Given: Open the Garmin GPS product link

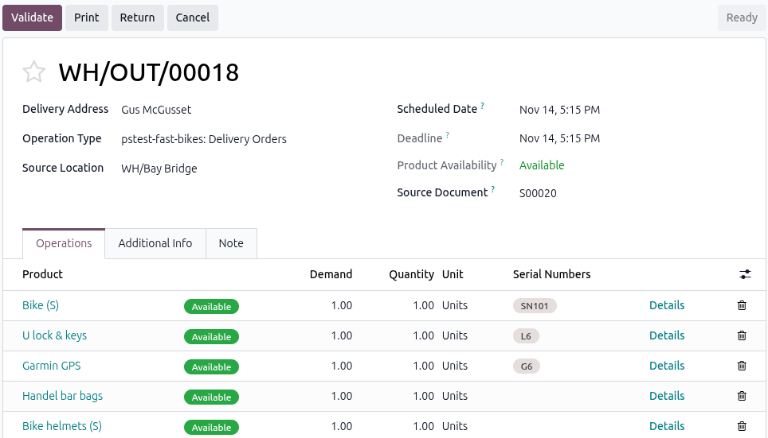Looking at the screenshot, I should click(x=50, y=366).
